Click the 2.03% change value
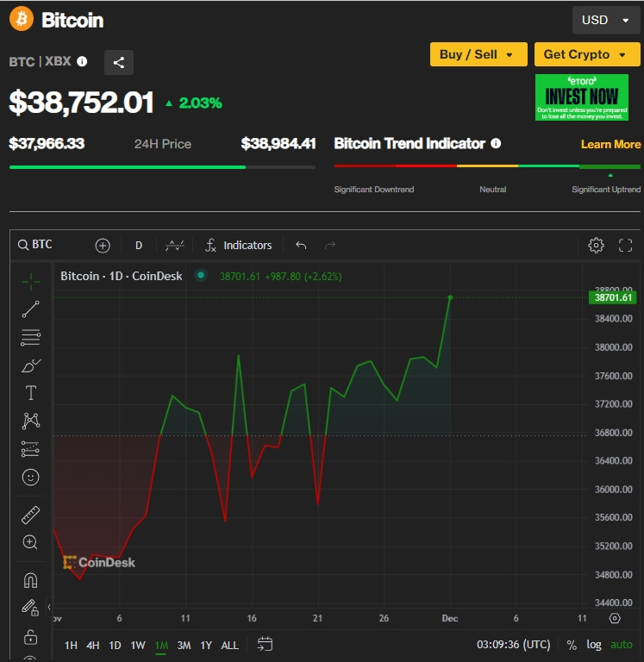The image size is (644, 662). (200, 103)
